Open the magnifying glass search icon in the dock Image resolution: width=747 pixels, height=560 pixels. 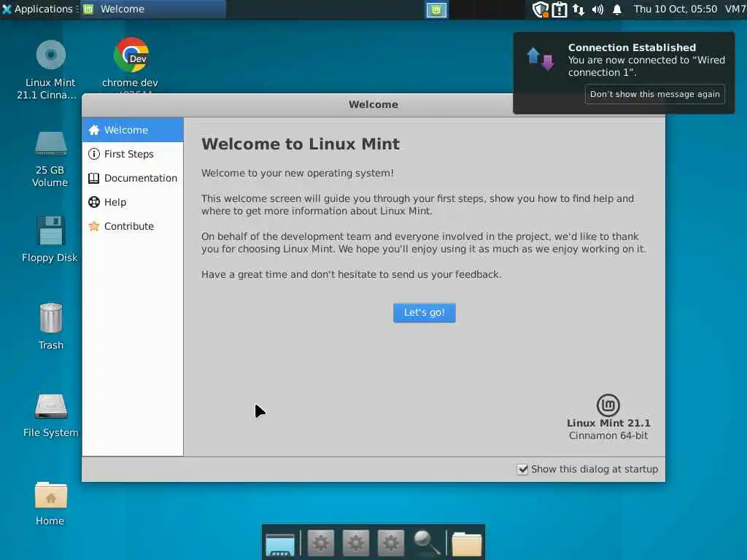point(426,542)
